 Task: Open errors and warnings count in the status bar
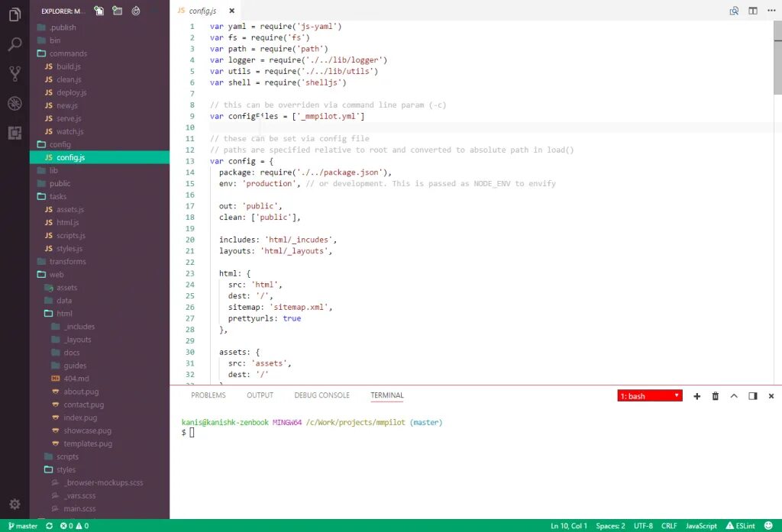[74, 526]
